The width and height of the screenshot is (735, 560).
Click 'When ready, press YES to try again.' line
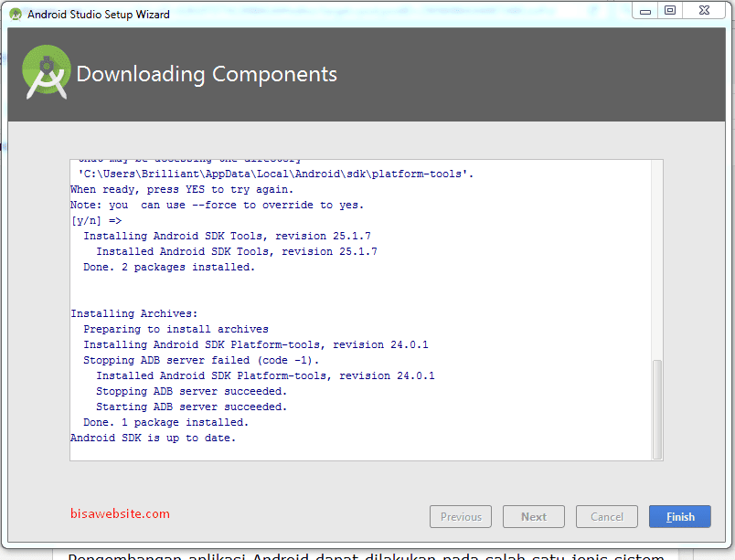point(182,190)
